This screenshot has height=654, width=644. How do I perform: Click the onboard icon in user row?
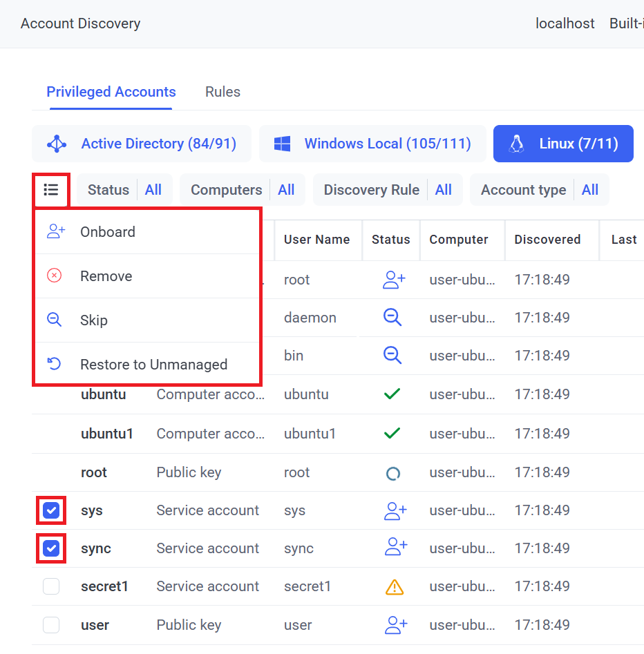coord(395,625)
